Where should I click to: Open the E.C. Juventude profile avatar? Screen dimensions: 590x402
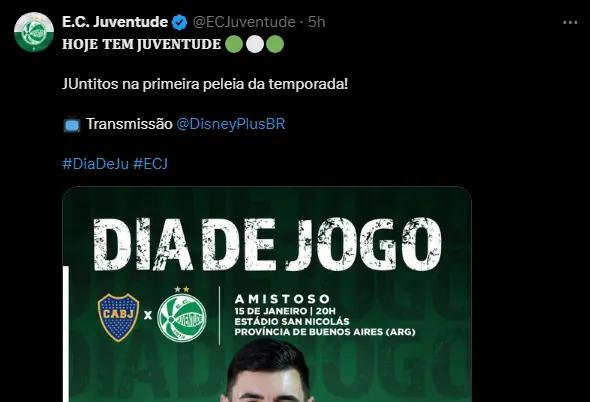(33, 32)
